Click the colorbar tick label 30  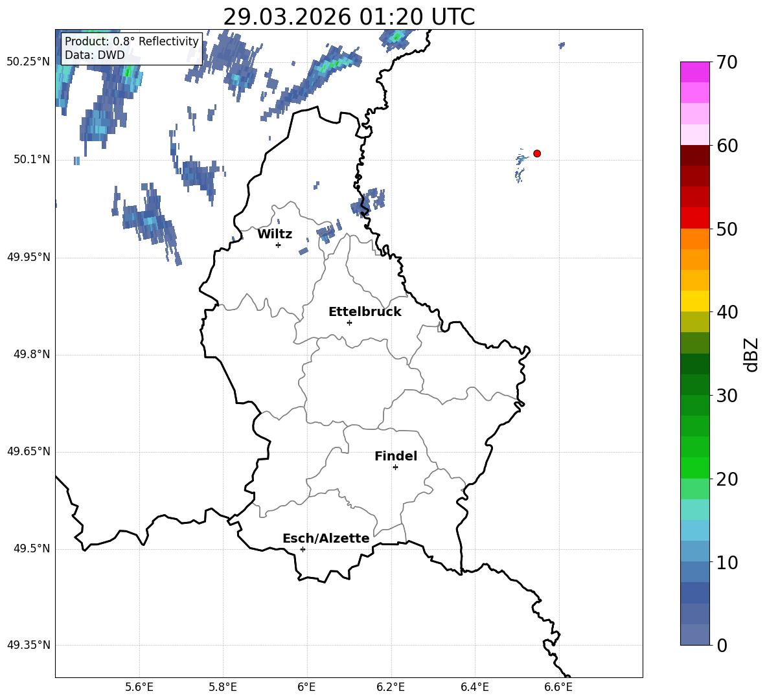tap(726, 396)
